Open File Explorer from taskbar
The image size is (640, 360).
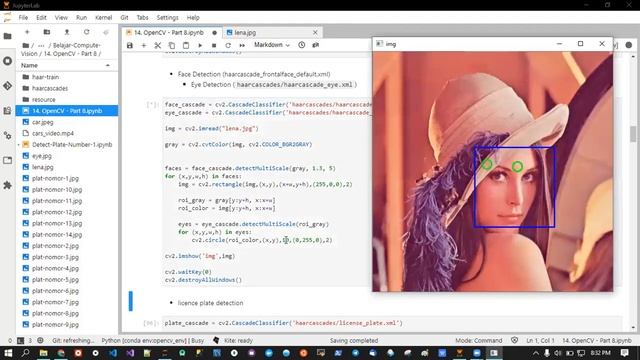coord(43,353)
